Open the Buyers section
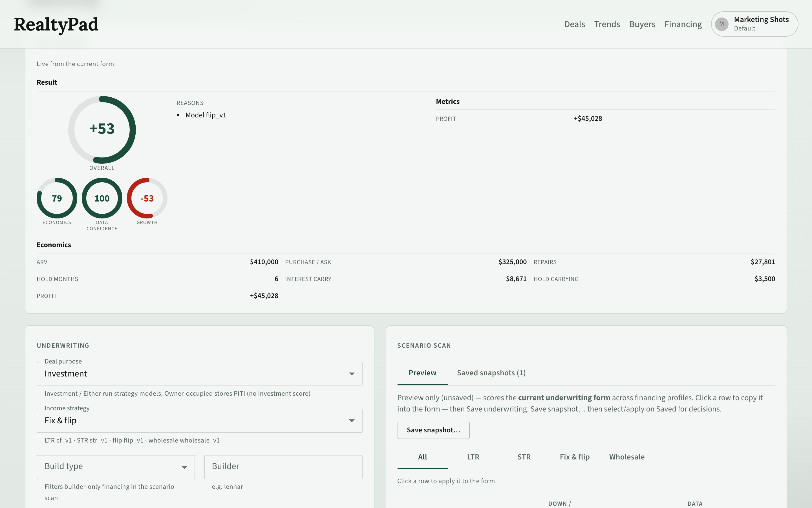 642,24
